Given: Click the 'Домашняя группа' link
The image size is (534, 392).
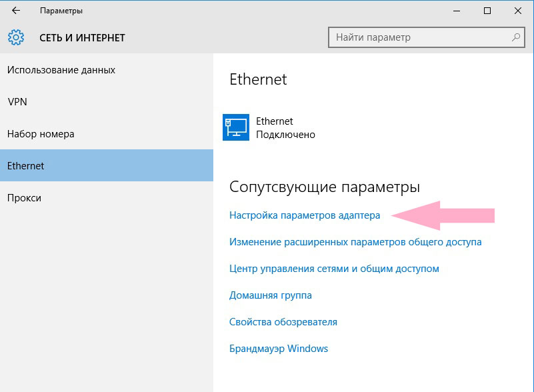Looking at the screenshot, I should (x=271, y=295).
